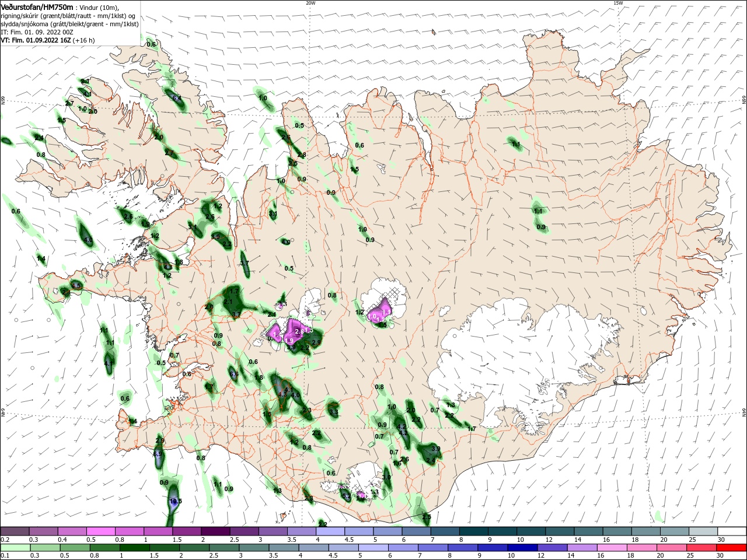Click the legend description line 'rigning/skúrir'
747x560 pixels.
click(x=68, y=16)
